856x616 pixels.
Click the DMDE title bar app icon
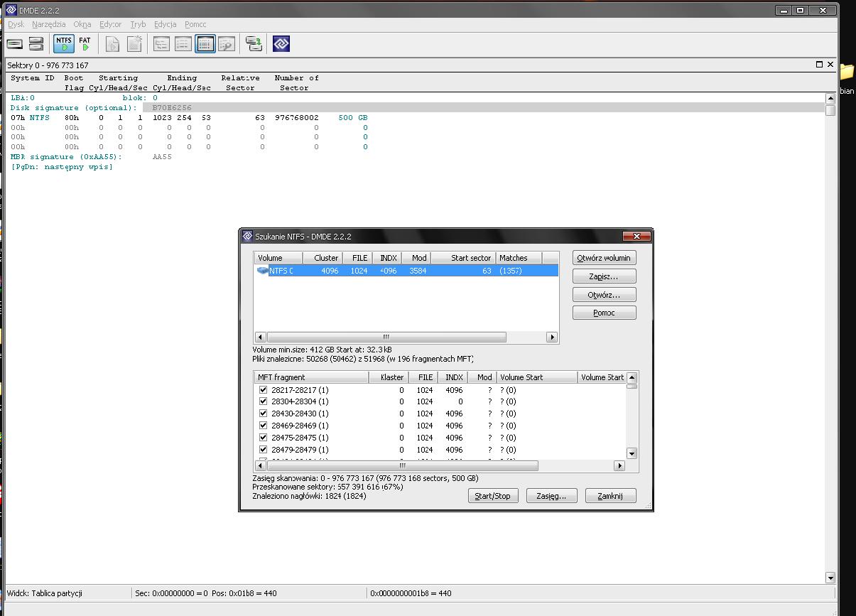11,10
